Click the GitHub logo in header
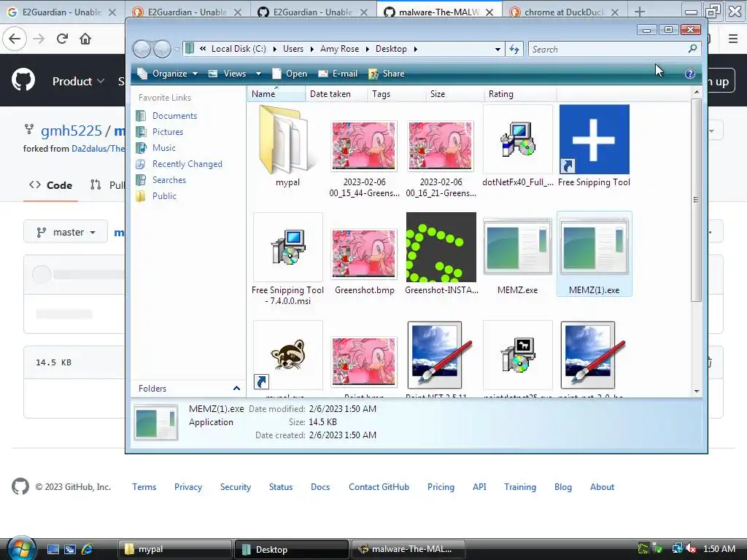The height and width of the screenshot is (560, 747). click(23, 80)
